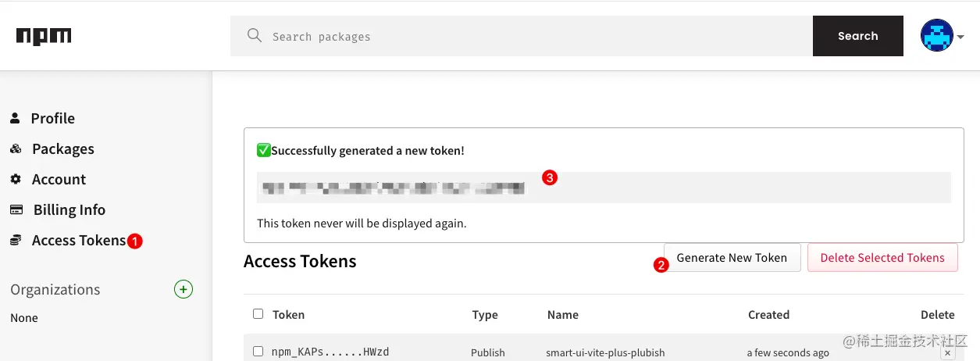Click the Billing Info card icon
This screenshot has width=980, height=361.
coord(16,209)
